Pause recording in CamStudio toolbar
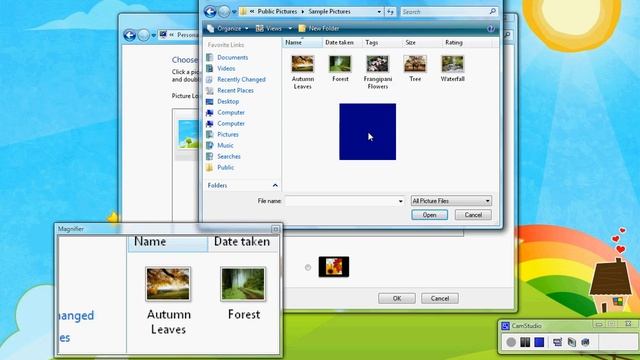This screenshot has width=640, height=360. coord(525,342)
